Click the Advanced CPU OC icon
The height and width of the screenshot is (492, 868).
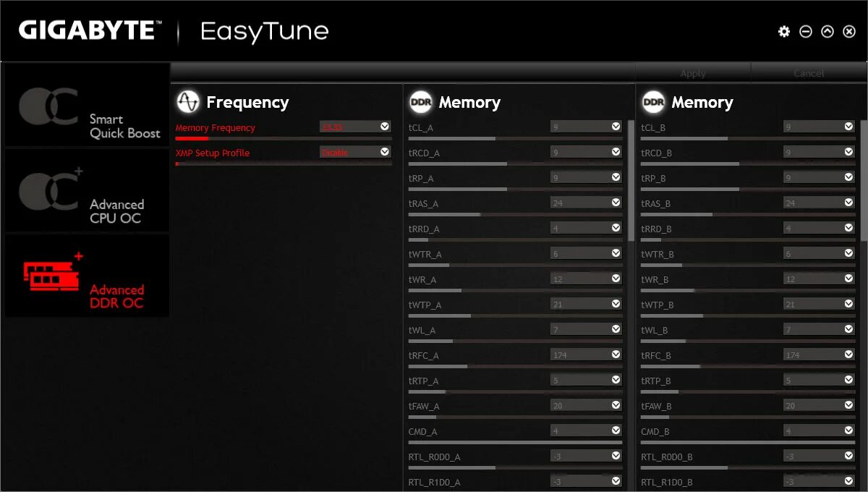click(51, 190)
